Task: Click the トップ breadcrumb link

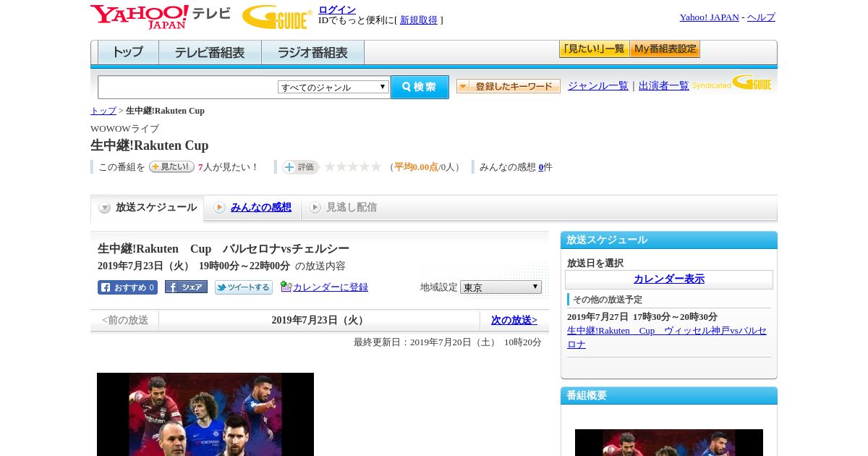Action: coord(103,111)
